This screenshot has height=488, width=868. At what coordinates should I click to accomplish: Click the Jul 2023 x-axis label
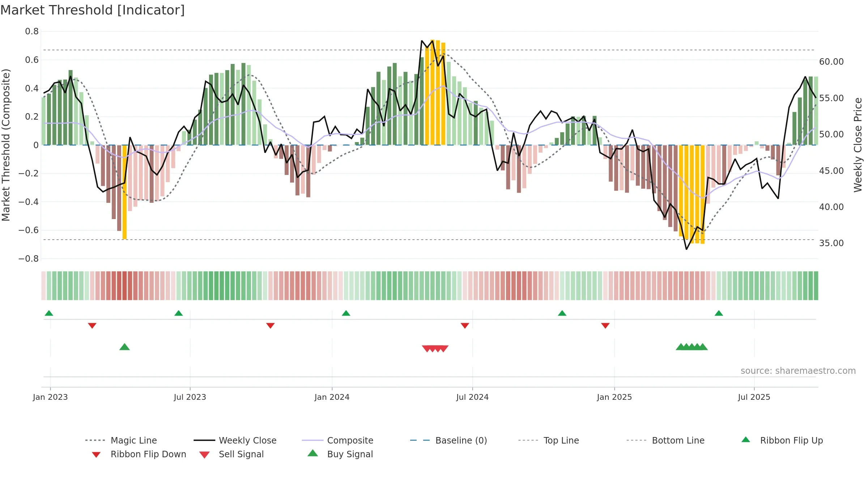[190, 397]
